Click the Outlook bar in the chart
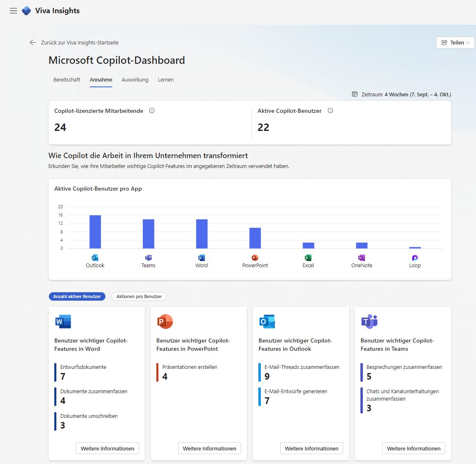 pyautogui.click(x=95, y=232)
